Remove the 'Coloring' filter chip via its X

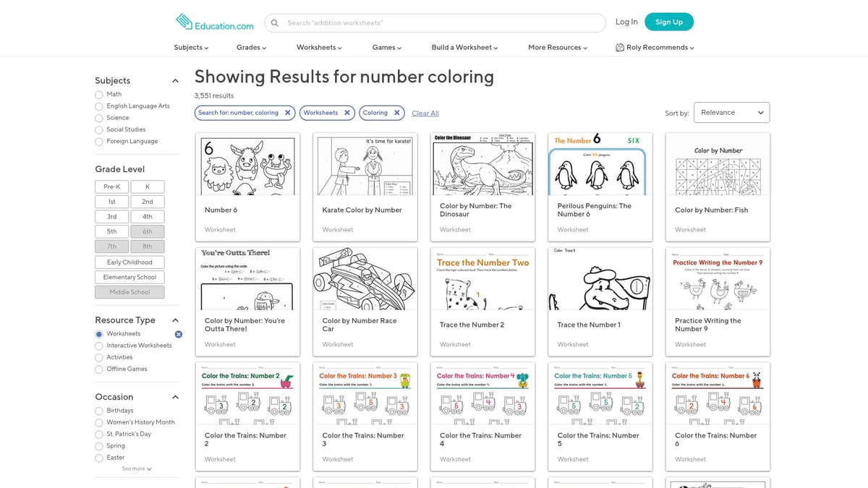coord(395,113)
